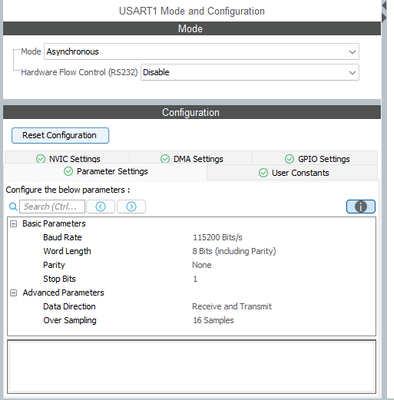Switch to the DMA Settings tab
Screen dimensions: 394x400
coord(191,158)
